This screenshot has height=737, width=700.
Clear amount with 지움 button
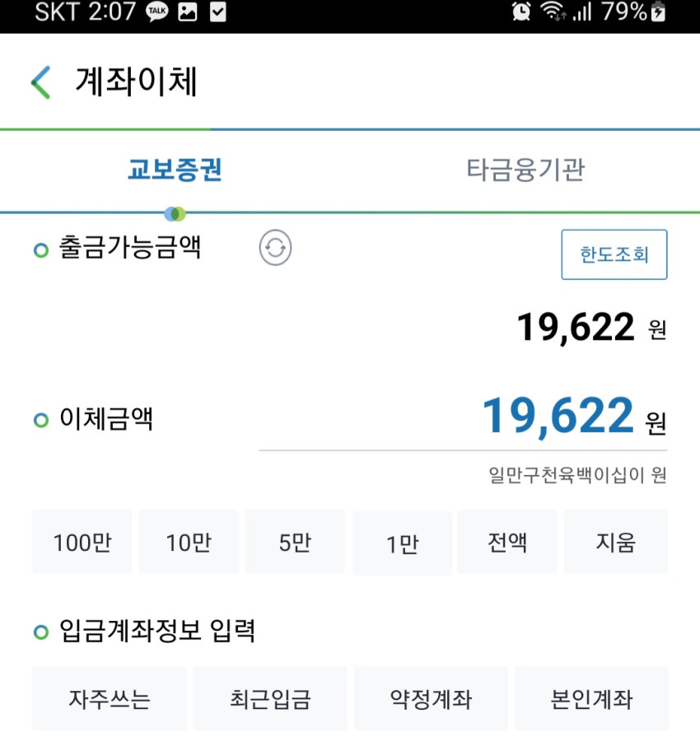click(615, 542)
